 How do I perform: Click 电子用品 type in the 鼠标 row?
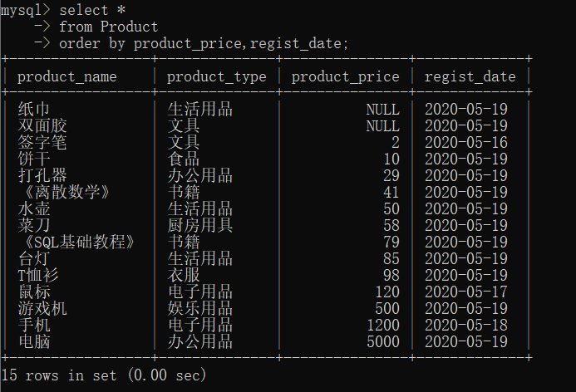pyautogui.click(x=200, y=292)
